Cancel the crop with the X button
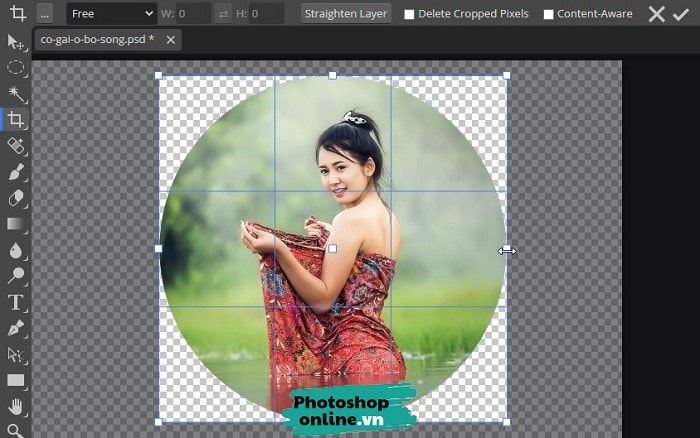Viewport: 700px width, 438px height. (x=656, y=14)
